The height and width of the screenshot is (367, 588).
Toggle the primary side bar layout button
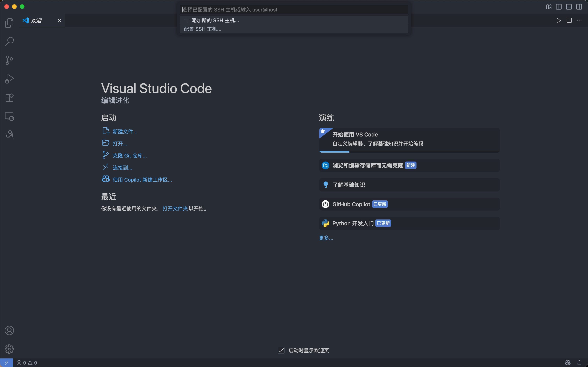[x=559, y=7]
